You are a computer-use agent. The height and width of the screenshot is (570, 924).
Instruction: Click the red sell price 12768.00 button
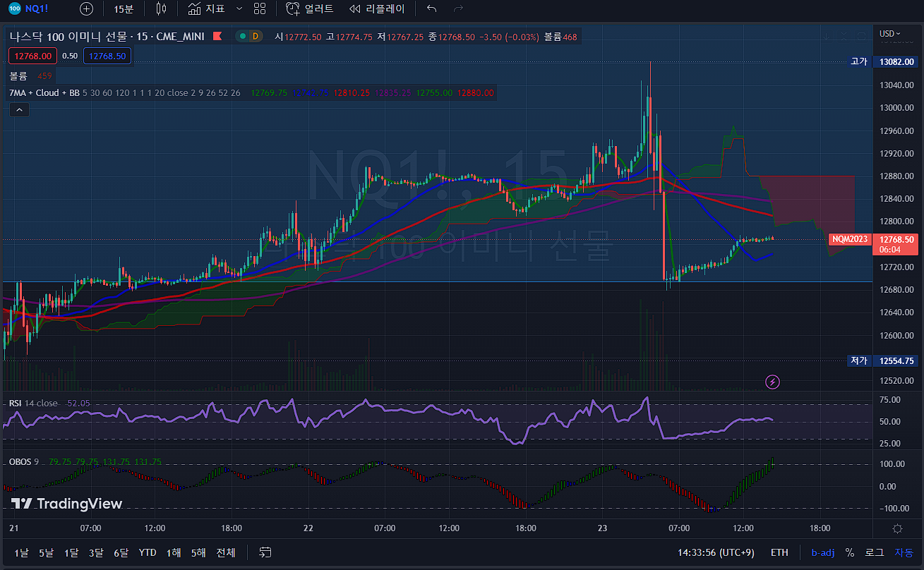pos(33,56)
